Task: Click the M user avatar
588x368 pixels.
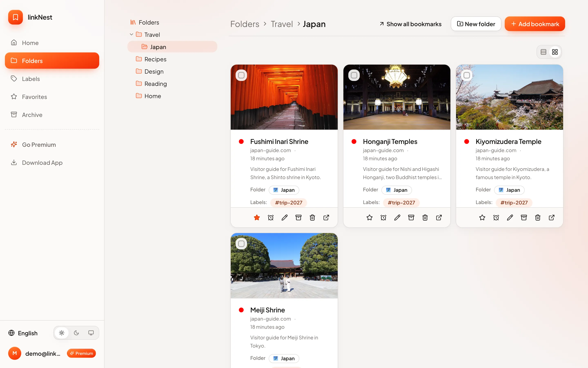Action: coord(14,353)
